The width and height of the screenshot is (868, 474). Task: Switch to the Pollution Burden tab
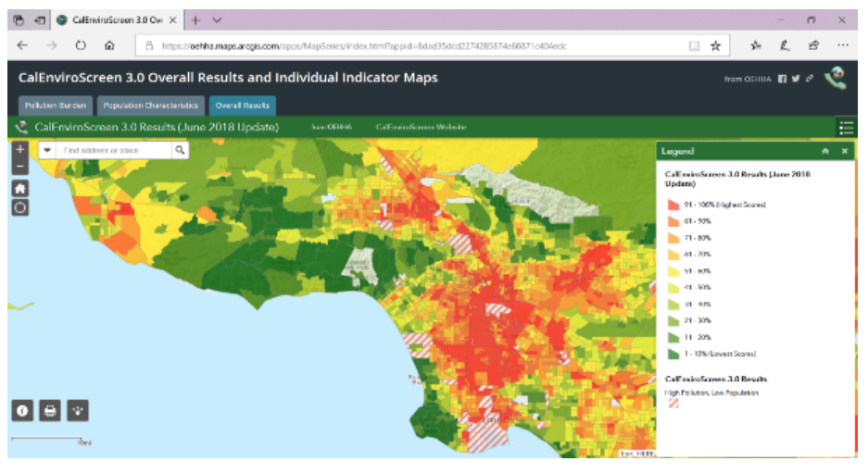(x=54, y=106)
